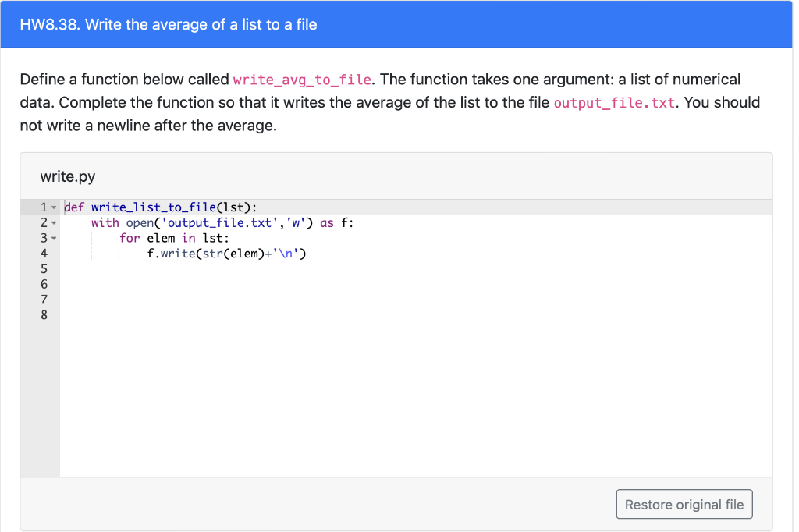The height and width of the screenshot is (532, 799).
Task: Collapse the with-block using line 2 fold arrow
Action: click(x=54, y=222)
